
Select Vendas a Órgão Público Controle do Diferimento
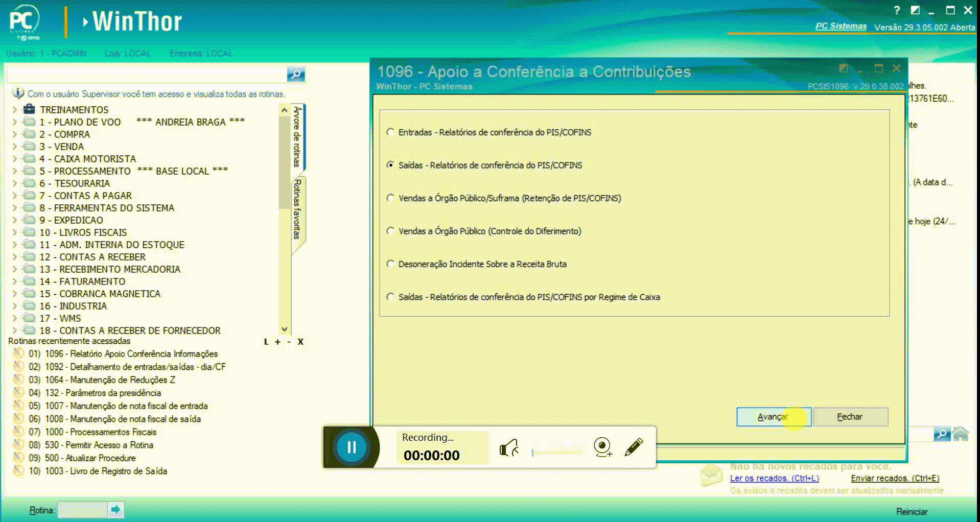pos(390,231)
